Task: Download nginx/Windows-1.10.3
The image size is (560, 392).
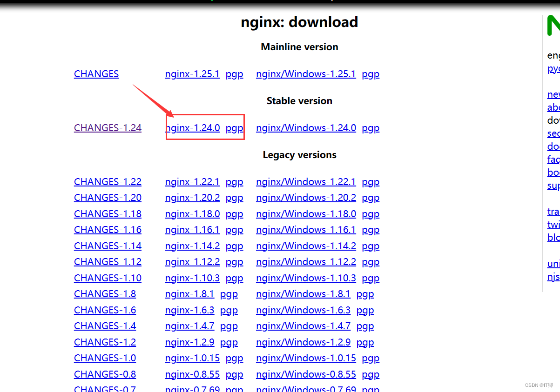Action: (306, 278)
